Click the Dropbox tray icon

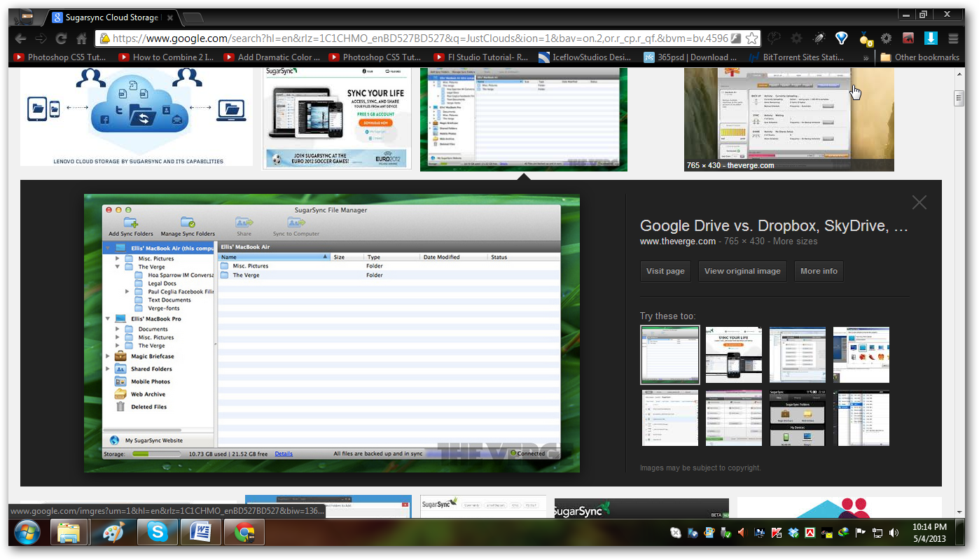(x=793, y=533)
